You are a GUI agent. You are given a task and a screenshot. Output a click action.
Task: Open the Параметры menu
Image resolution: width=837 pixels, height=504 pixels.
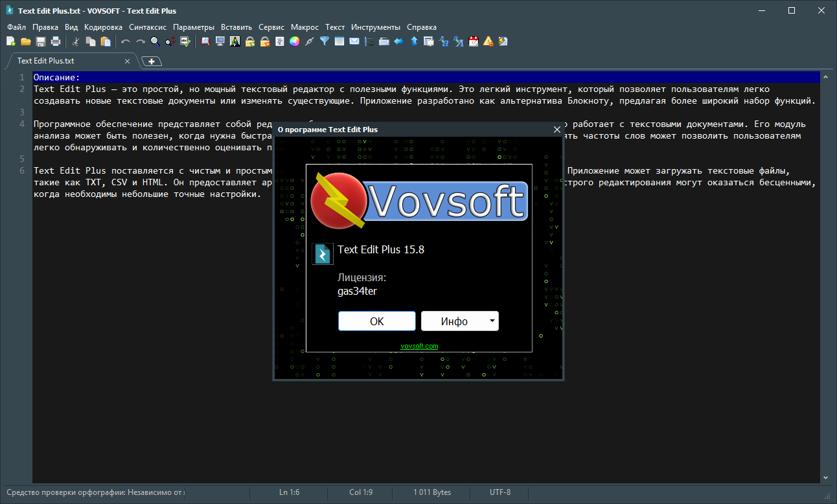click(194, 27)
